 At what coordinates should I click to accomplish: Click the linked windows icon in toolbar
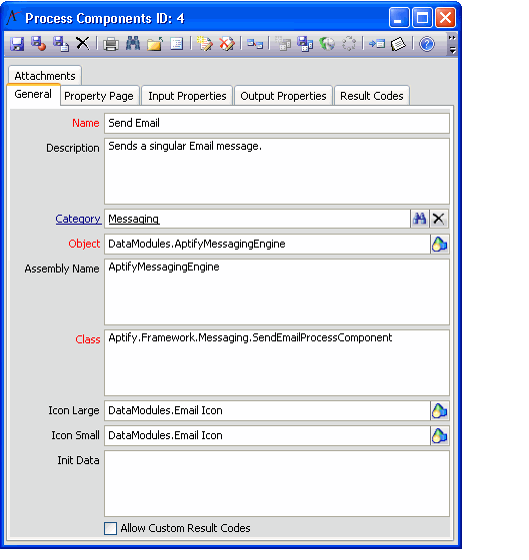point(255,44)
